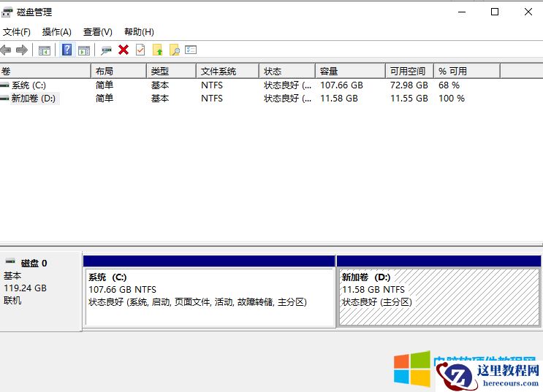Click the 100 % available cell
Screen dimensions: 543x392
tap(452, 99)
